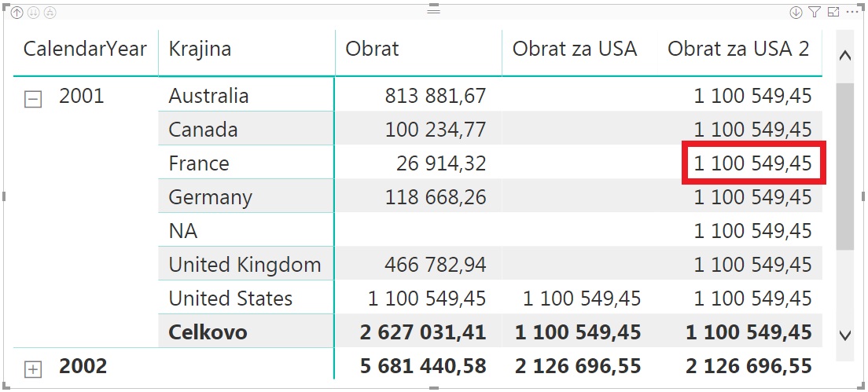Click the Obrat za USA 2 header

pyautogui.click(x=738, y=49)
